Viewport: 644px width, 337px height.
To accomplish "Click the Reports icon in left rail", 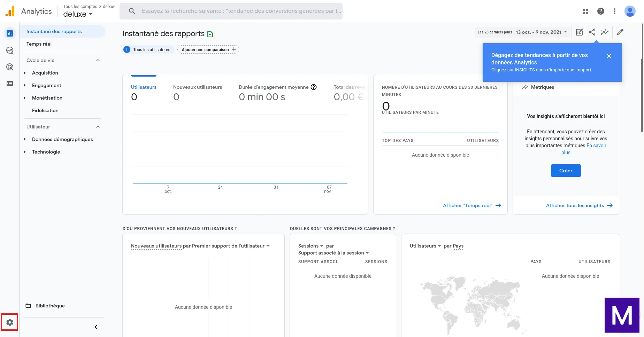I will (x=10, y=33).
